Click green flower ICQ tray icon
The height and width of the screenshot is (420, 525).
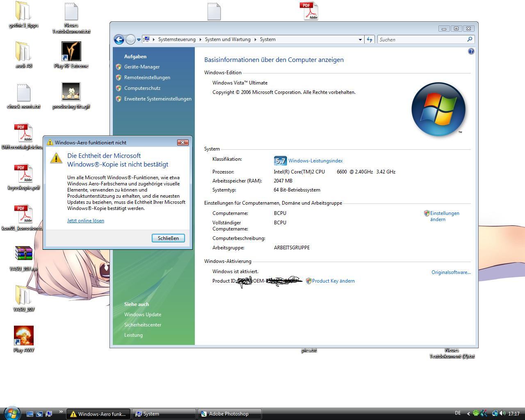point(476,413)
